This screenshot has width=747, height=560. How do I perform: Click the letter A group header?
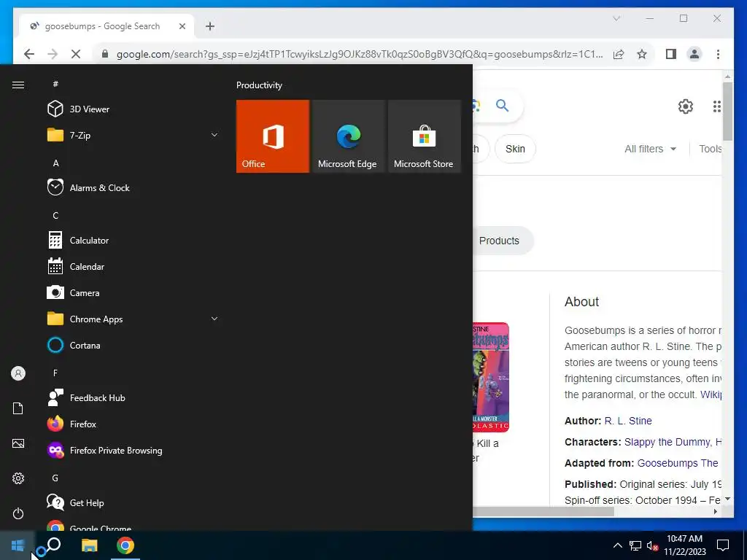[x=55, y=163]
